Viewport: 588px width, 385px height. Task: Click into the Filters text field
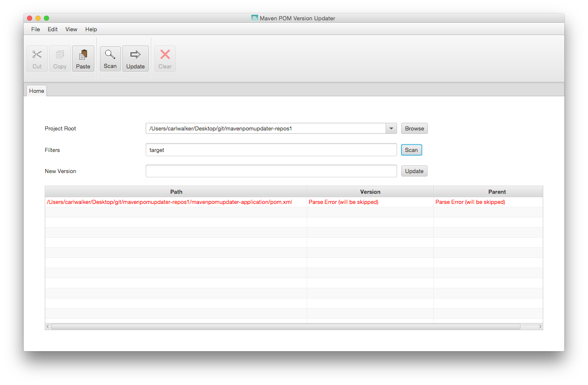point(271,150)
